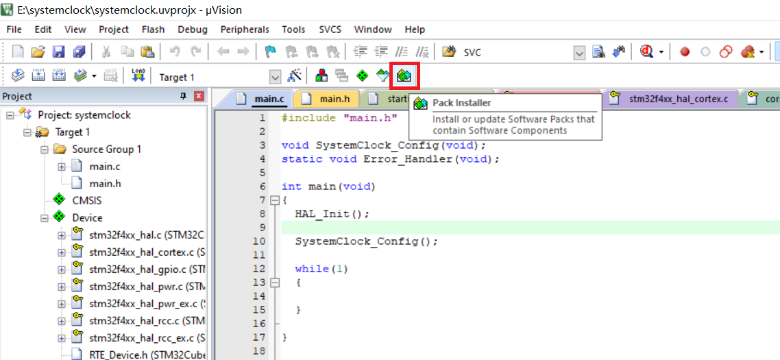The height and width of the screenshot is (360, 780).
Task: Click the Download to flash LOAD icon
Action: 138,76
